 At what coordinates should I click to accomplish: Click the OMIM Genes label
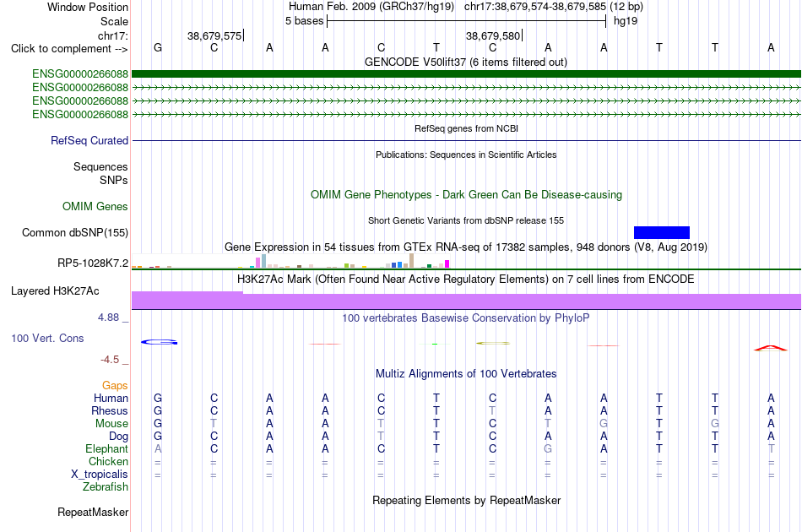[95, 206]
